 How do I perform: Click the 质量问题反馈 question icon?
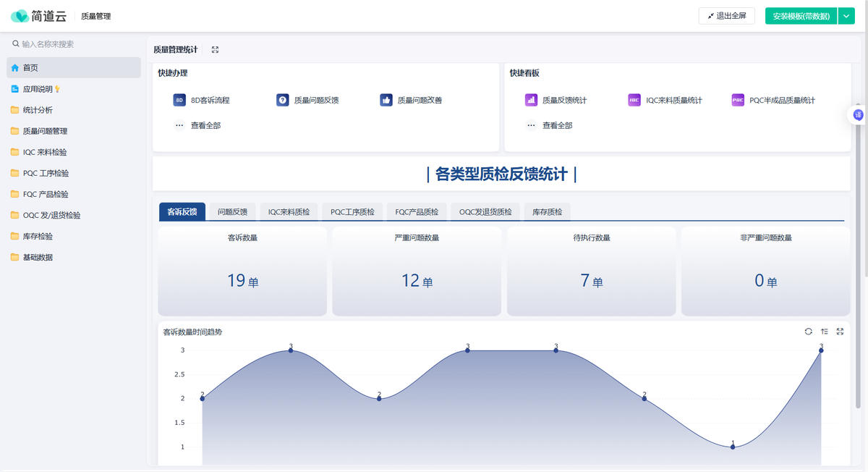click(x=283, y=101)
